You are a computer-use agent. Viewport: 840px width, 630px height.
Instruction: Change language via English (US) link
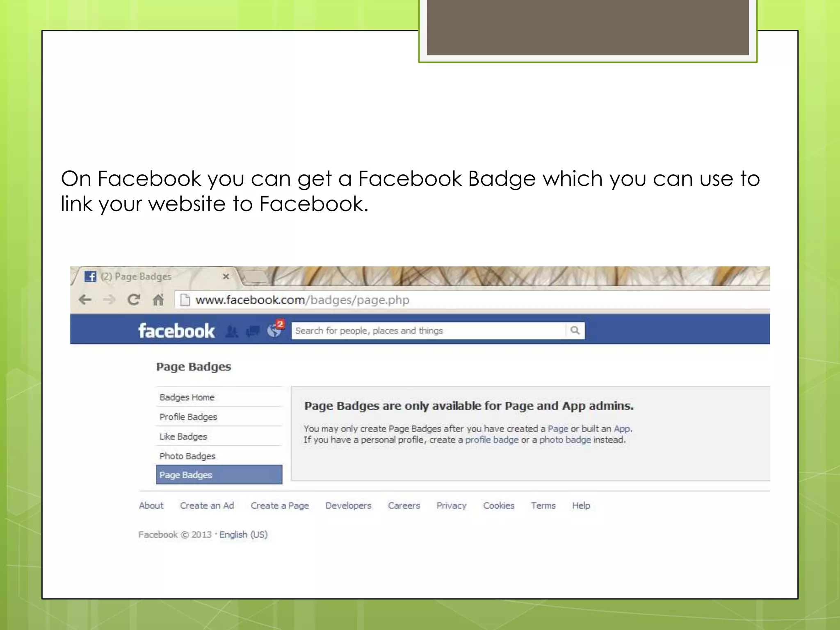[x=243, y=534]
